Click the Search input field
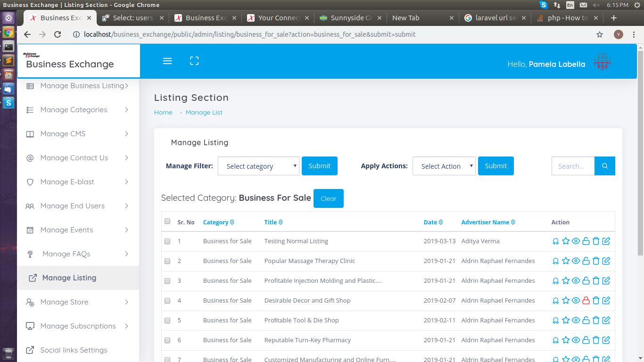 [x=573, y=166]
